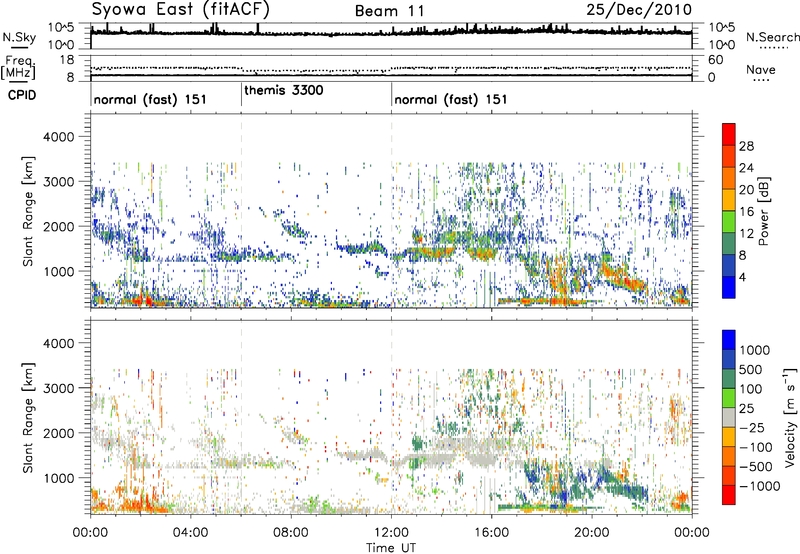Click the "12:00" time tick label
Image resolution: width=800 pixels, height=554 pixels.
coord(391,533)
